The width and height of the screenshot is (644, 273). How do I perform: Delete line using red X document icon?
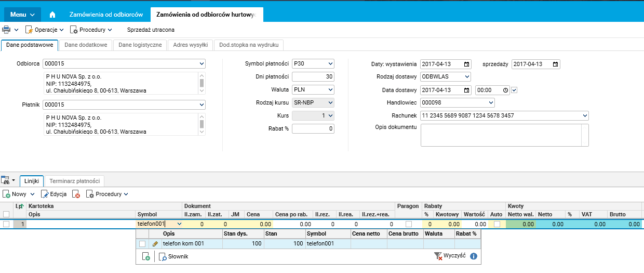coord(76,194)
